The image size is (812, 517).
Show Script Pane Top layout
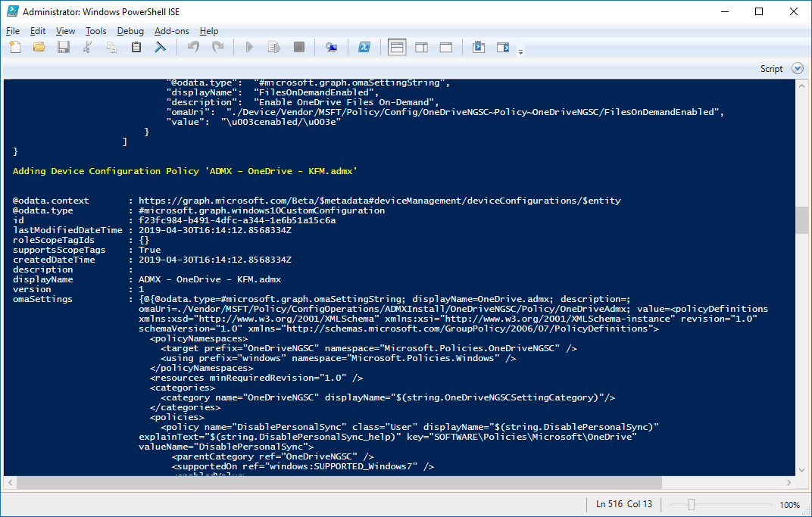click(397, 47)
